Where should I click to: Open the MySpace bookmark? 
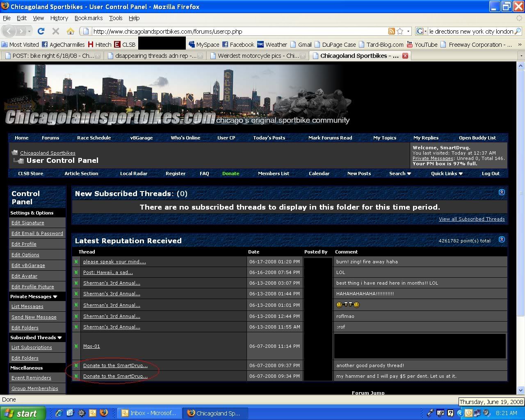click(204, 44)
